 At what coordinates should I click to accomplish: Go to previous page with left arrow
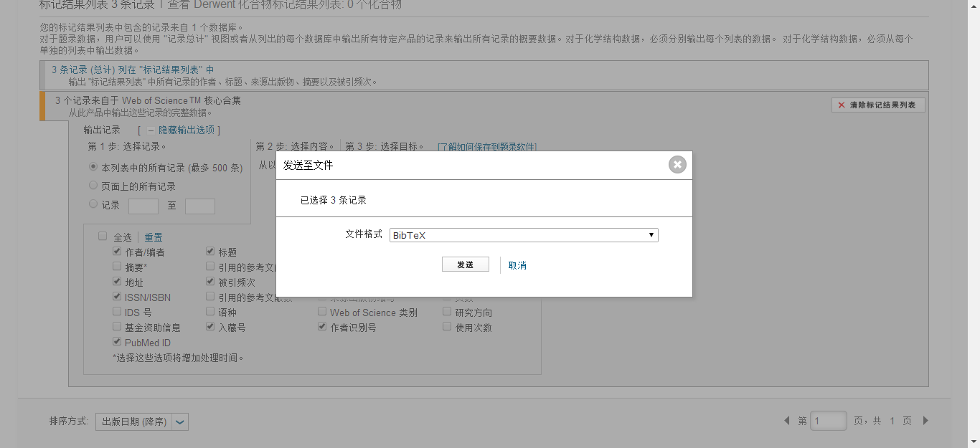pyautogui.click(x=787, y=421)
